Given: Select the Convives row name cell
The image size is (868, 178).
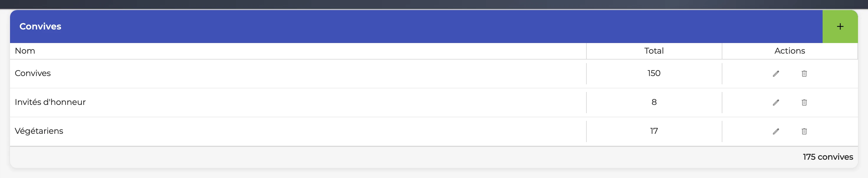Looking at the screenshot, I should pyautogui.click(x=298, y=73).
